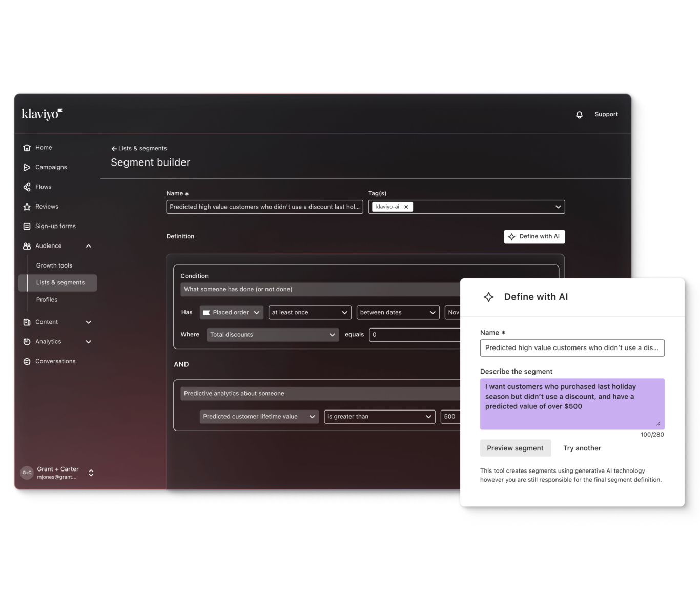Viewport: 700px width, 594px height.
Task: Select the Analytics sidebar icon
Action: pyautogui.click(x=27, y=341)
